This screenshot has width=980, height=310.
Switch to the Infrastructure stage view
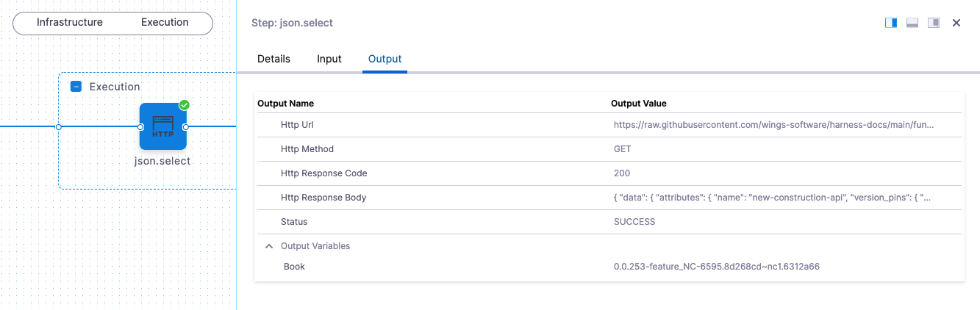pos(70,22)
